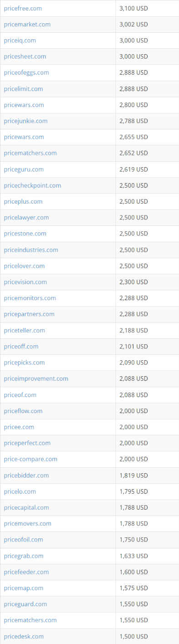
Task: Open the pricecheckpoint.com link
Action: tap(32, 185)
